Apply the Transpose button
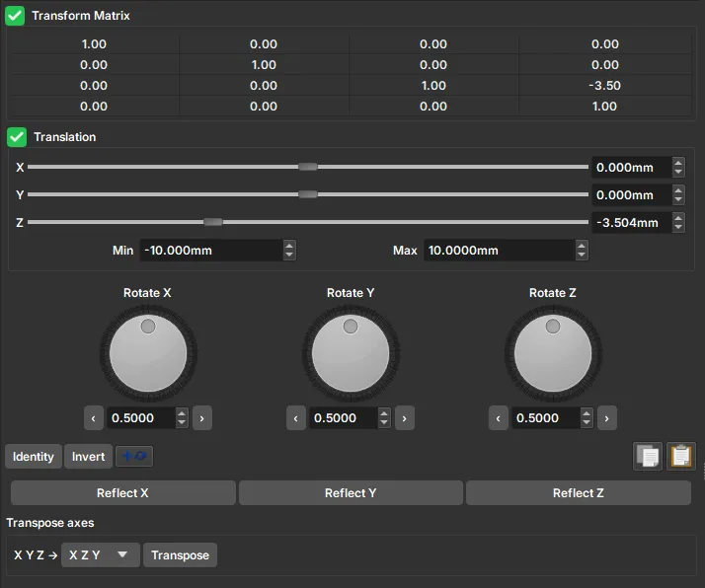The height and width of the screenshot is (588, 705). (x=180, y=555)
